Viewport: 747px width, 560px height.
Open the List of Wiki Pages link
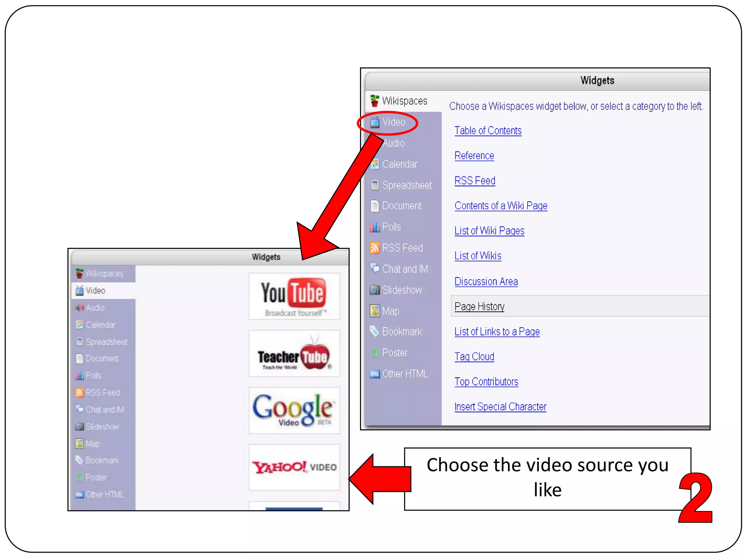pyautogui.click(x=489, y=231)
